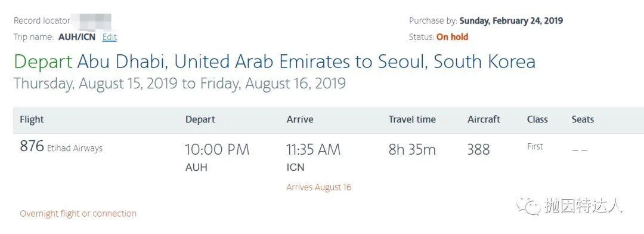
Task: Select the Flight column header
Action: (32, 119)
